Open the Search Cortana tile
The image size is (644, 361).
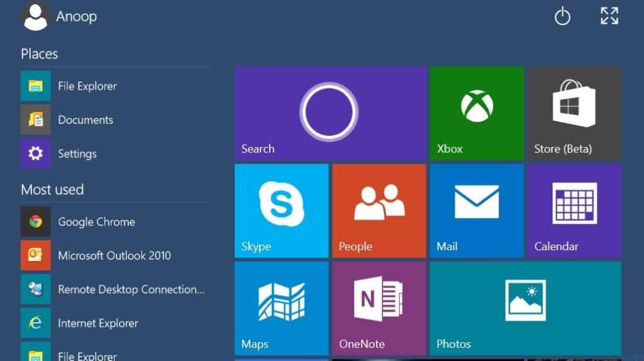coord(330,113)
